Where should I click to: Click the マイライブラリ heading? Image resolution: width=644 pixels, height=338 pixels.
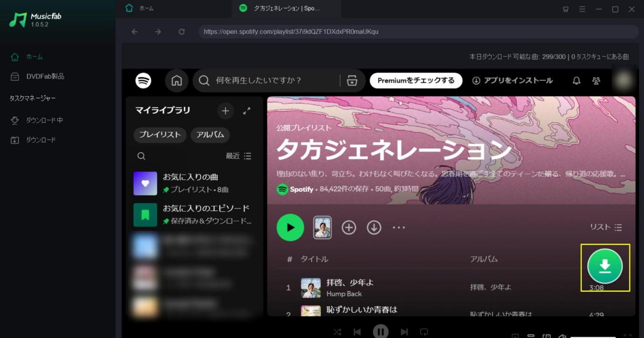(x=163, y=111)
